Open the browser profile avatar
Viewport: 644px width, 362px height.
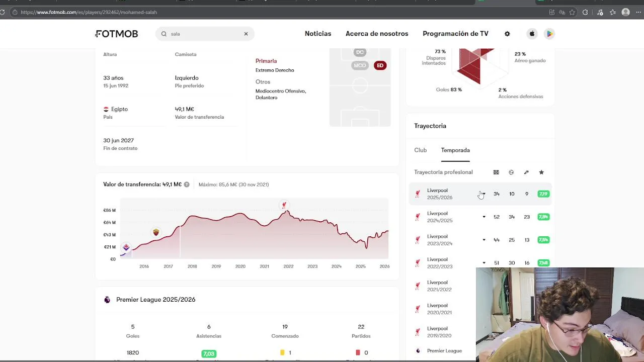[x=626, y=12]
